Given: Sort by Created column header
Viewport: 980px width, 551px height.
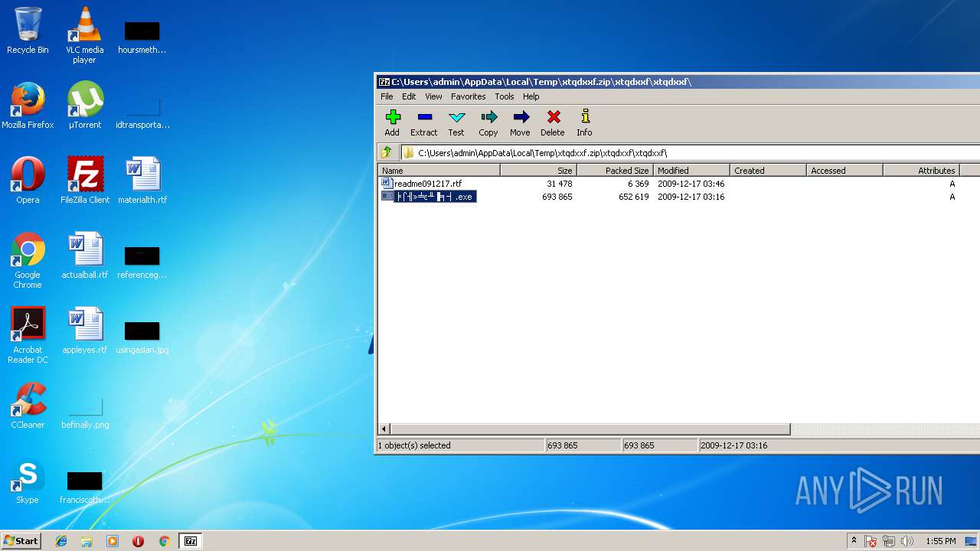Looking at the screenshot, I should 769,171.
